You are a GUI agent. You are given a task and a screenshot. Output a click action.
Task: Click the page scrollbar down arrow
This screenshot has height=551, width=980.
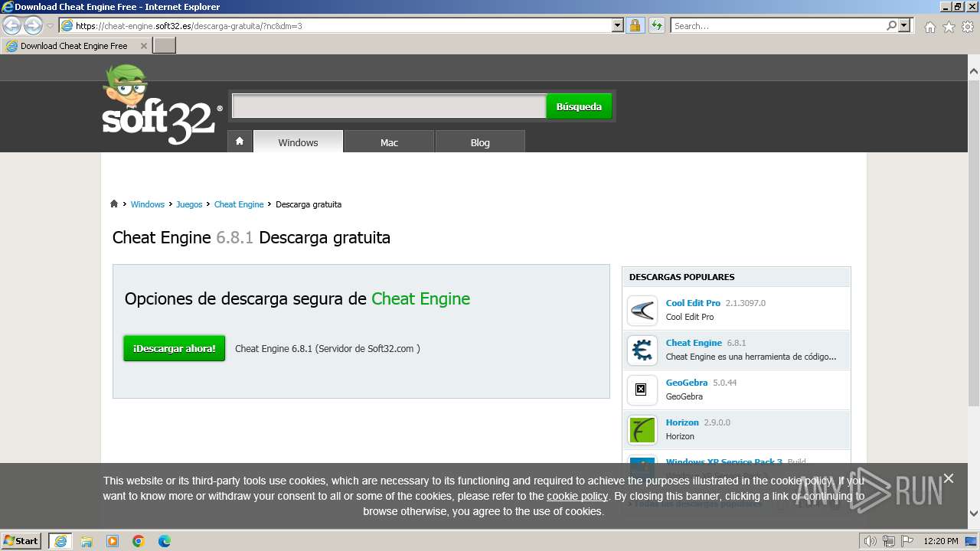pos(973,514)
